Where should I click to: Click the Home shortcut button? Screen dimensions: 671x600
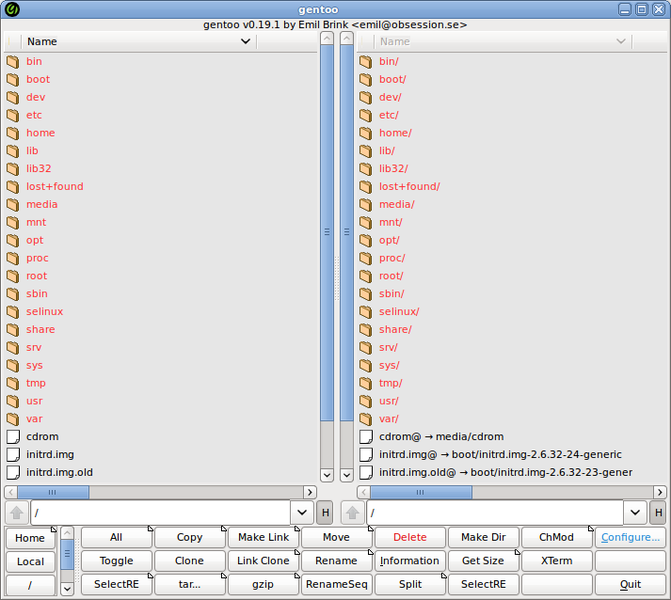30,538
